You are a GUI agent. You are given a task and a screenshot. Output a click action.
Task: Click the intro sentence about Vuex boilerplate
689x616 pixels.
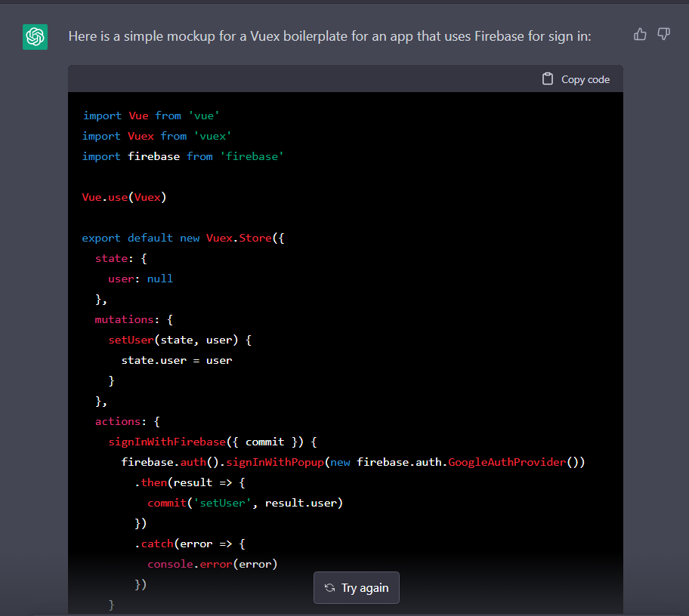point(329,36)
